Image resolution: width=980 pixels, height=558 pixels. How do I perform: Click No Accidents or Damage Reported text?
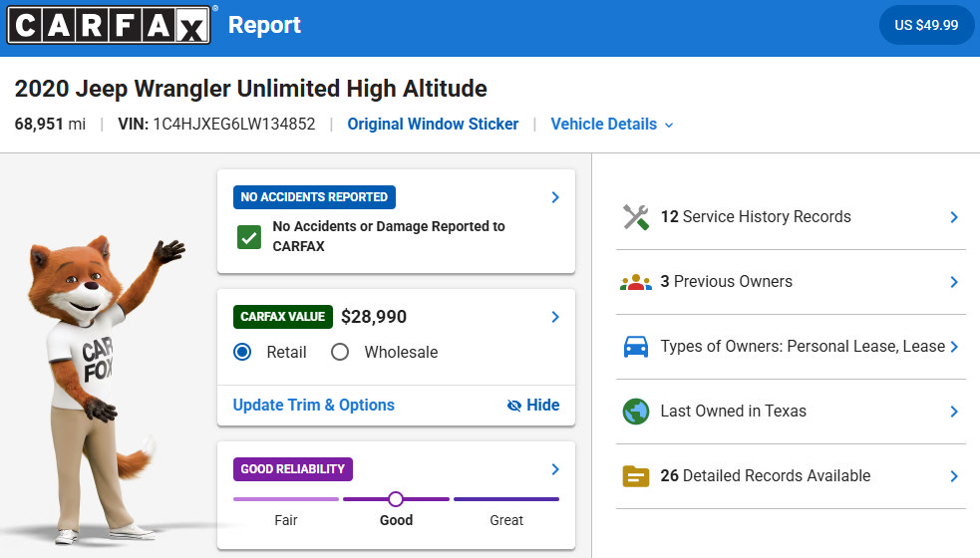click(388, 236)
